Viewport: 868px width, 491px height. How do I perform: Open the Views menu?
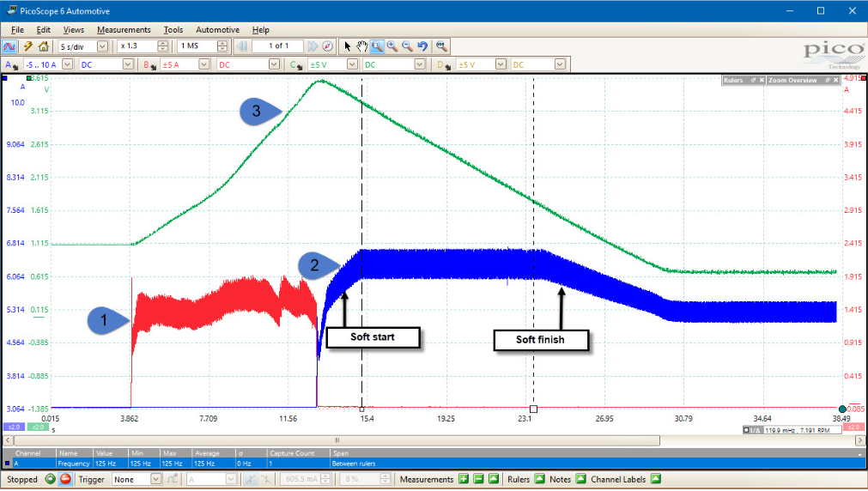point(73,30)
